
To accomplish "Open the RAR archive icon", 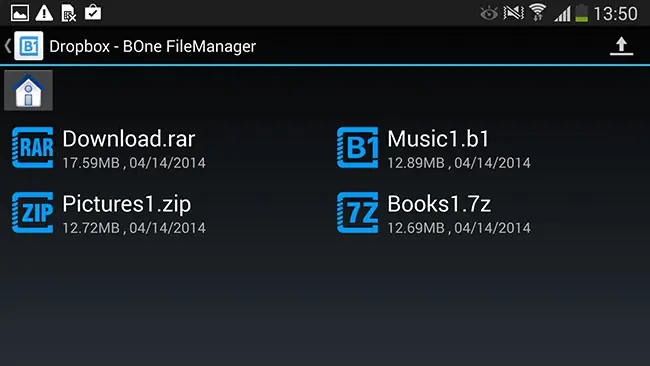I will tap(33, 148).
